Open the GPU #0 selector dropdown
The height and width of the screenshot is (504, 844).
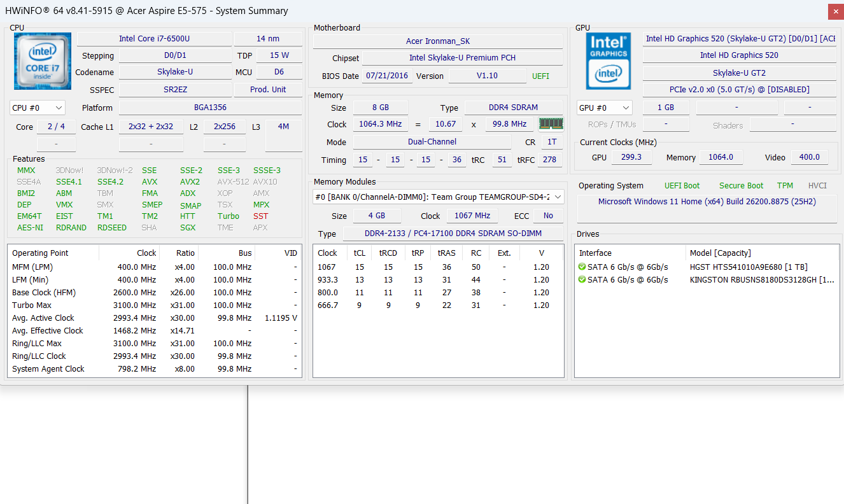[604, 108]
